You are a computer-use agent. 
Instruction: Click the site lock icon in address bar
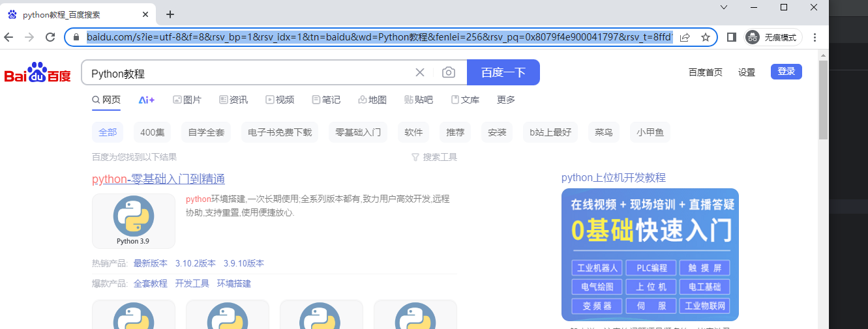pos(76,37)
